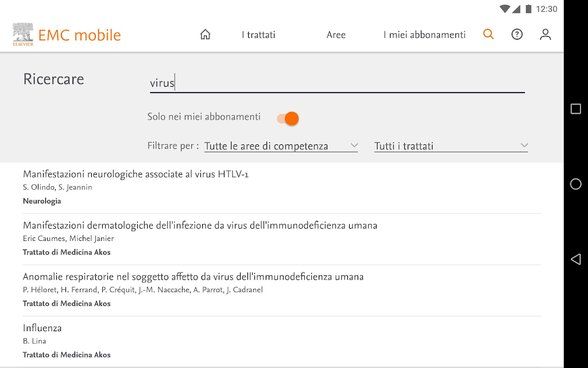
Task: Go to the home icon
Action: 205,34
